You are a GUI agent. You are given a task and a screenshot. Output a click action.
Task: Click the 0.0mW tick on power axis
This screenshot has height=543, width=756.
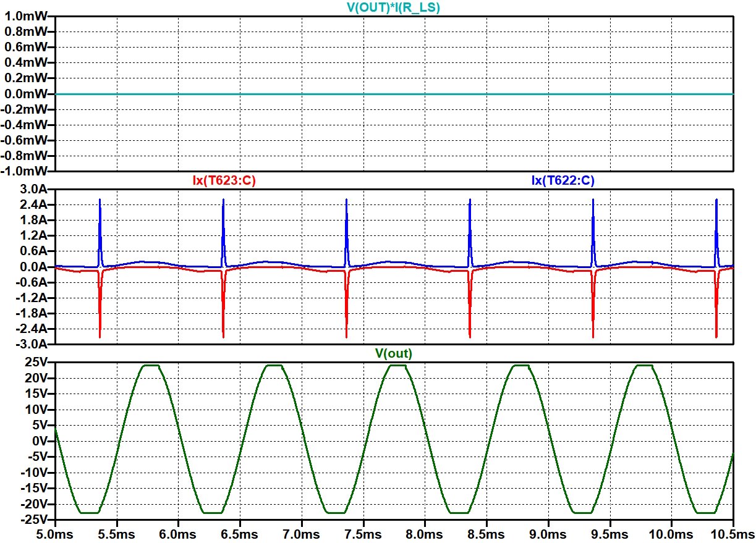tap(28, 94)
